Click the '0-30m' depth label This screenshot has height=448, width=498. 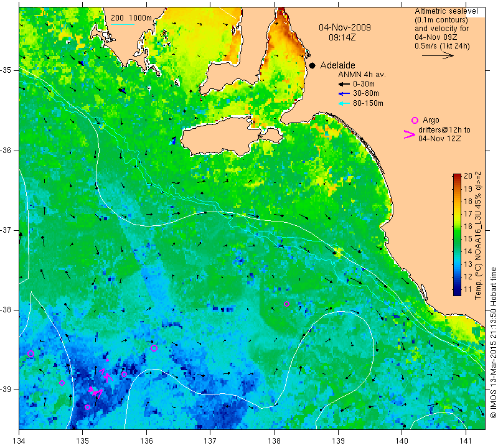pos(364,84)
